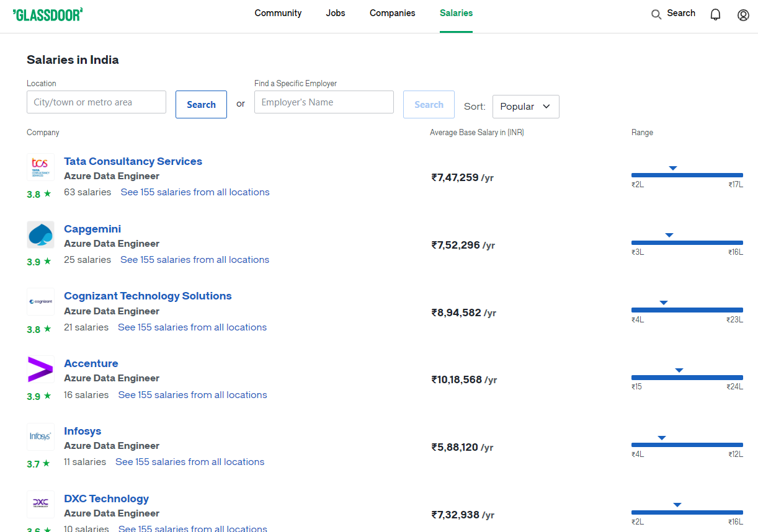Screen dimensions: 758x532
Task: Click the magnifying glass search icon
Action: point(656,14)
